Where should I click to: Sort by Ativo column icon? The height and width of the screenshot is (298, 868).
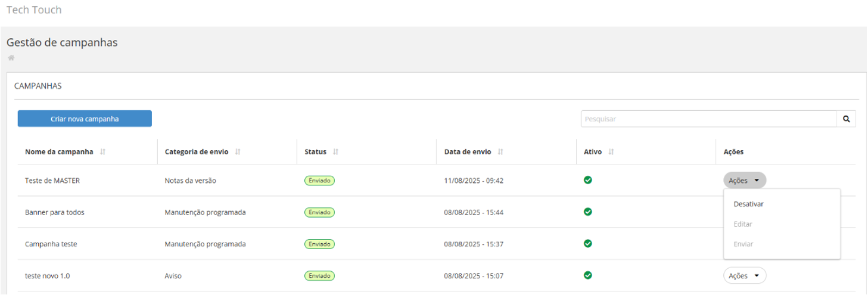(x=611, y=152)
